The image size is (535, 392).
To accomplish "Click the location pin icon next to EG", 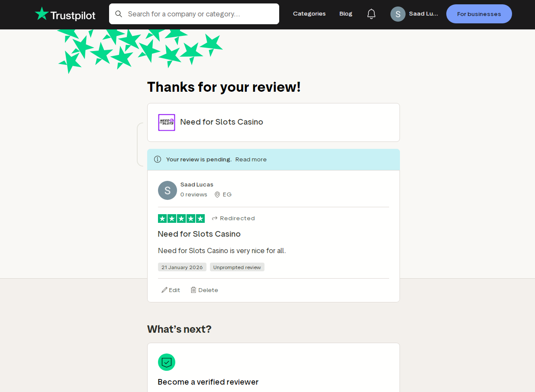I will pyautogui.click(x=217, y=195).
